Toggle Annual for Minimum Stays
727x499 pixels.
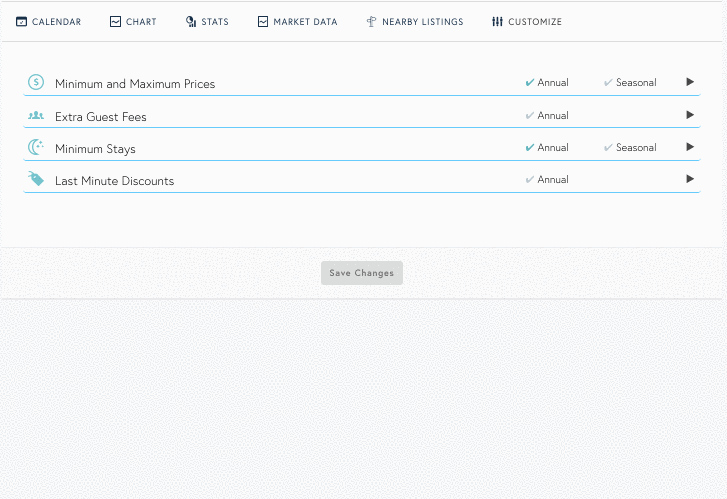[x=547, y=147]
